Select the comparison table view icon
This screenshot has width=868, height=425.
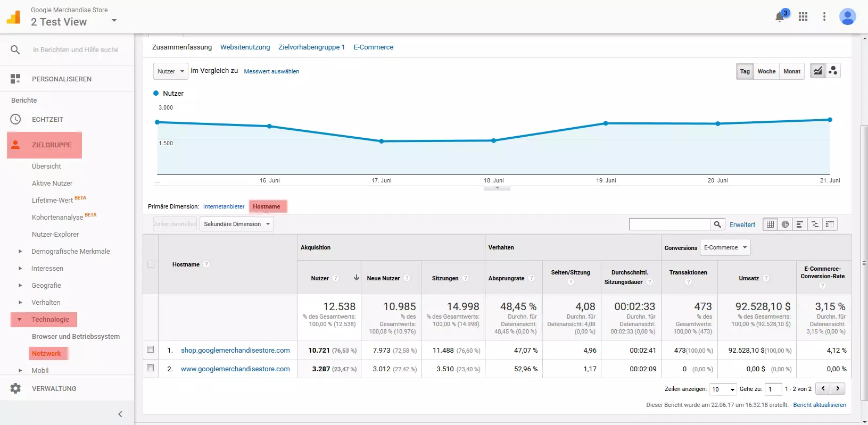tap(815, 224)
